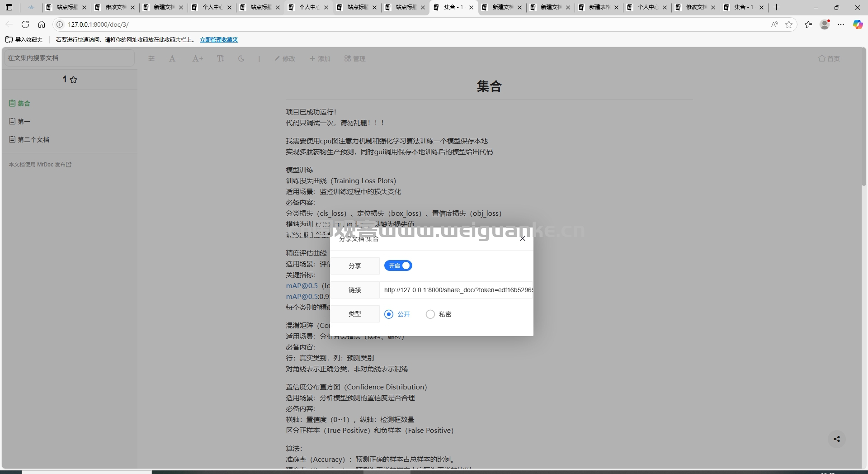Click the 项目已成功运行! text line
This screenshot has width=868, height=474.
coord(311,112)
